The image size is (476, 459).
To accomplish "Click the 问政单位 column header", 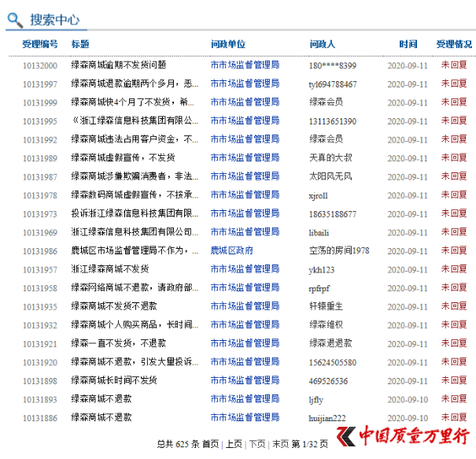I will [228, 44].
